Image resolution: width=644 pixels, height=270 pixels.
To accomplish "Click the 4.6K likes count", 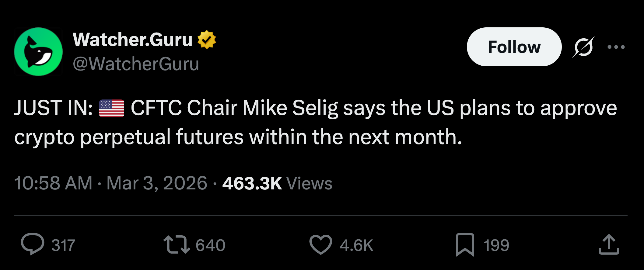I will [x=356, y=245].
